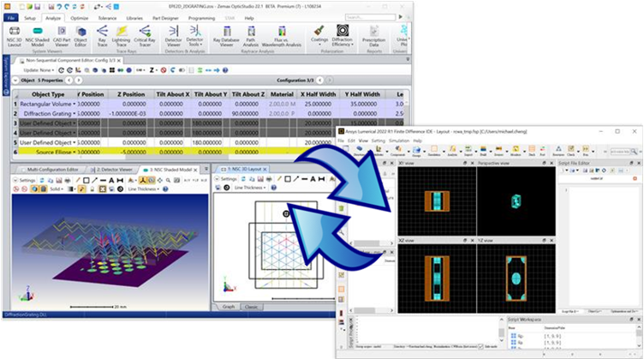Expand the Detector Tools dropdown
Viewport: 644px width, 359px height.
point(194,36)
